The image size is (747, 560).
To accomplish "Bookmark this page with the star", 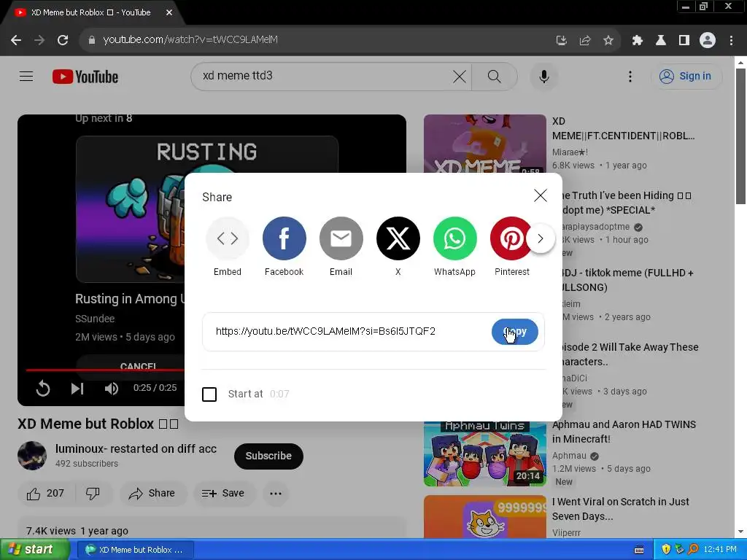I will (608, 40).
